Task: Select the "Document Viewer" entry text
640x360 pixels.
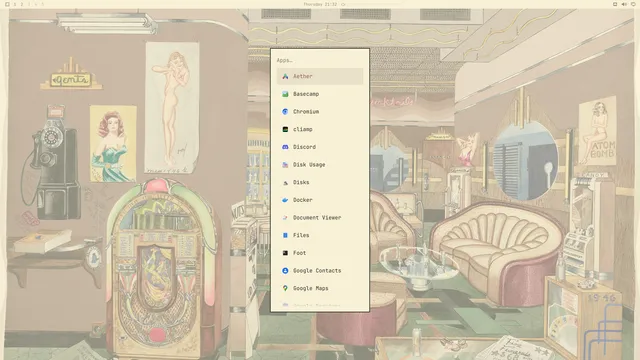Action: coord(317,218)
